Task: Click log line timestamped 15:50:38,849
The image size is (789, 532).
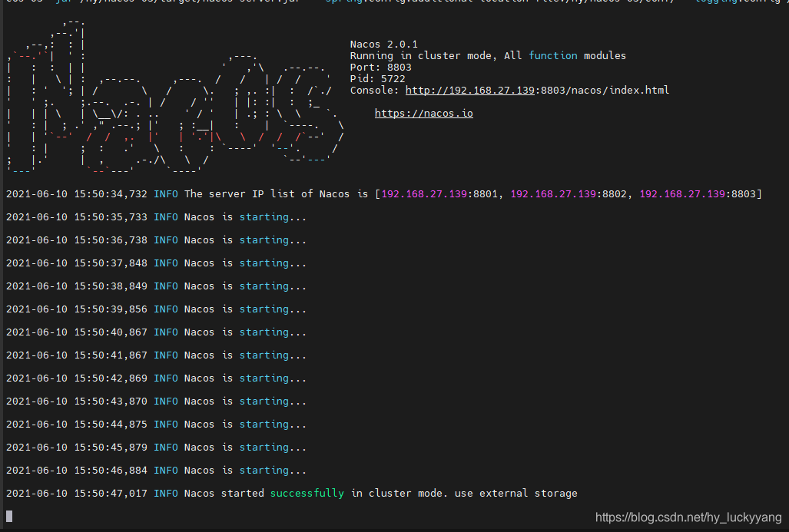Action: click(156, 286)
